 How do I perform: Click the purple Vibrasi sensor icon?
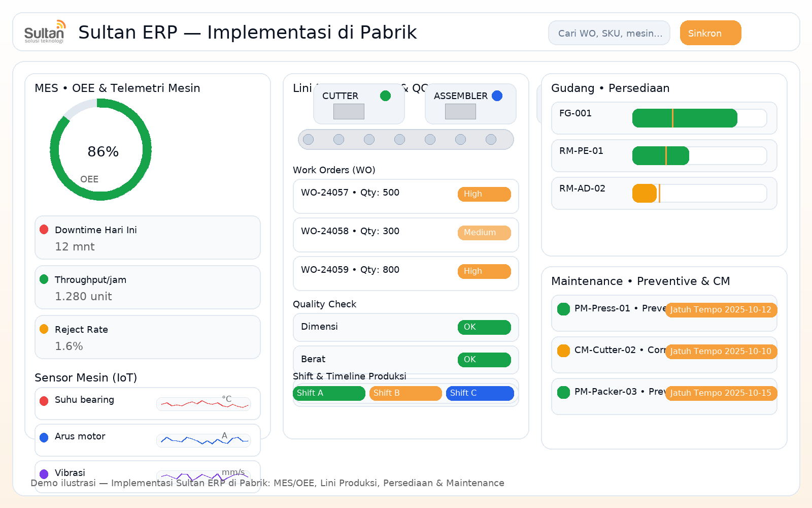point(44,473)
